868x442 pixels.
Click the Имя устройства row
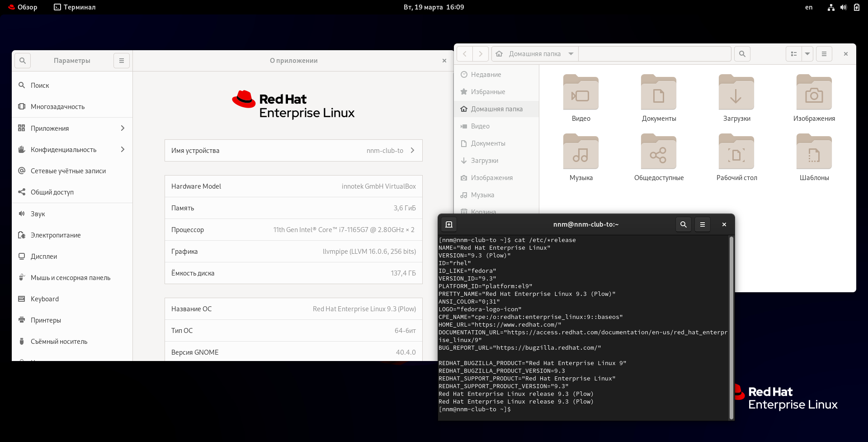[x=293, y=151]
